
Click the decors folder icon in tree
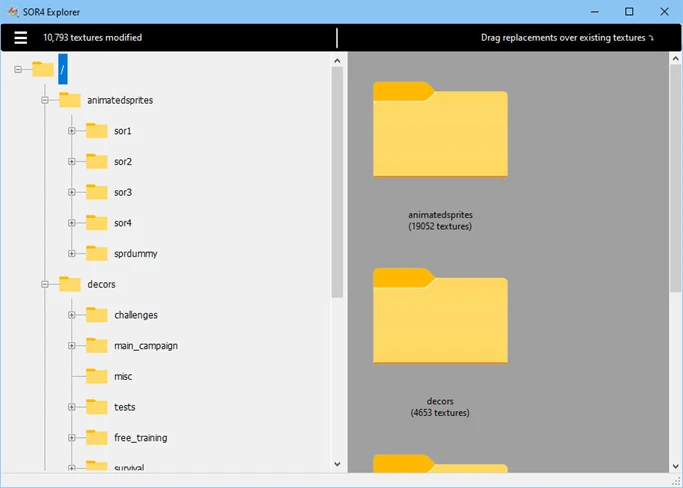(70, 284)
